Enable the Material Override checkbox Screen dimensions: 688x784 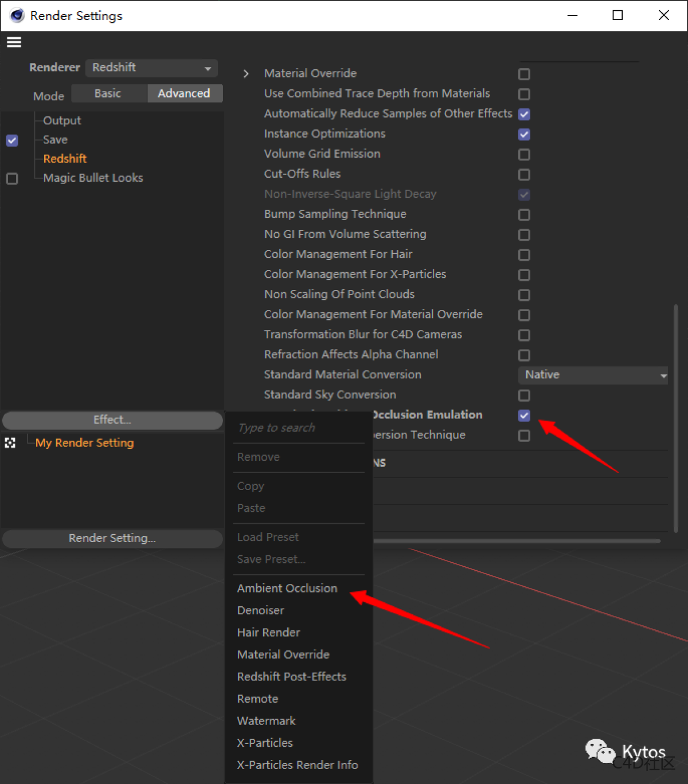point(524,74)
